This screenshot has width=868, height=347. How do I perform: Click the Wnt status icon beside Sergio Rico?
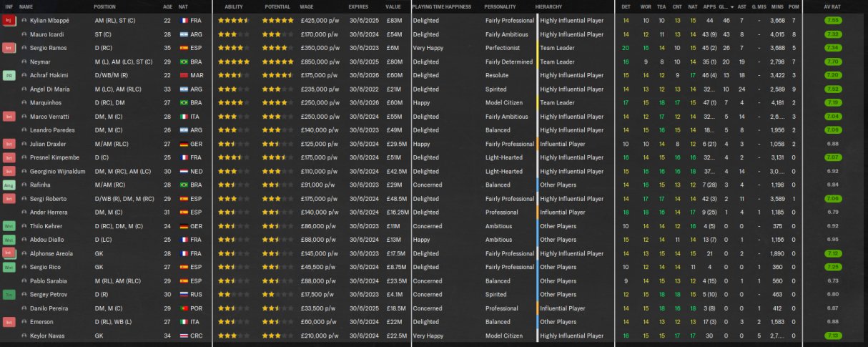(9, 267)
